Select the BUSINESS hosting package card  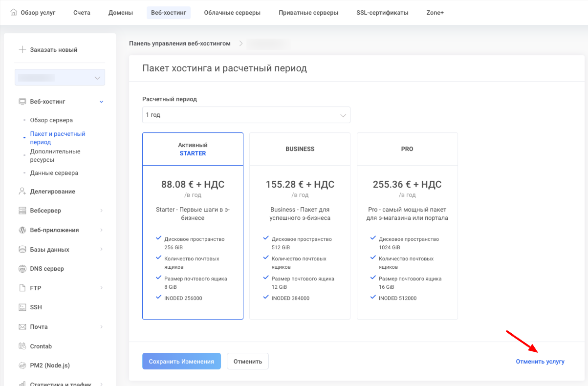point(300,226)
